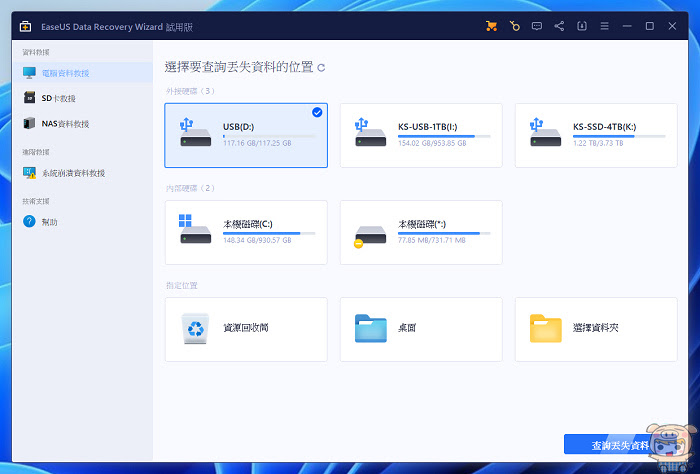Open 幫助 in the sidebar
Image resolution: width=700 pixels, height=474 pixels.
click(83, 221)
